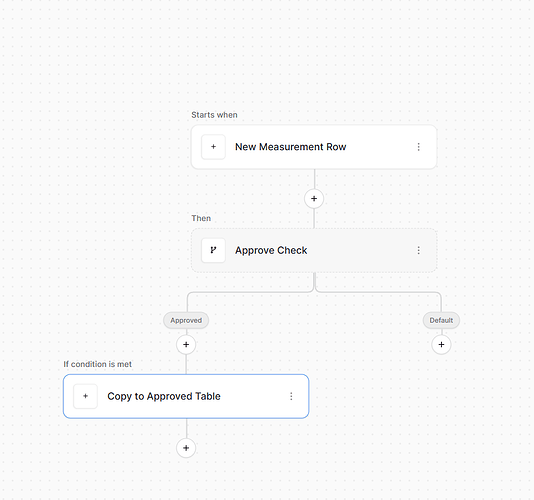Click the branch icon on Approve Check
534x500 pixels.
(213, 250)
